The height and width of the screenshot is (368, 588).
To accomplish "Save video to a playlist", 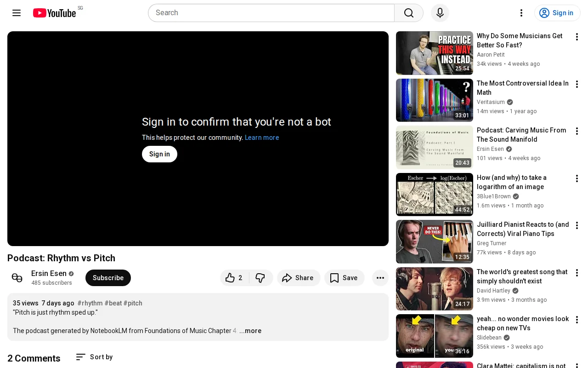I will click(344, 278).
